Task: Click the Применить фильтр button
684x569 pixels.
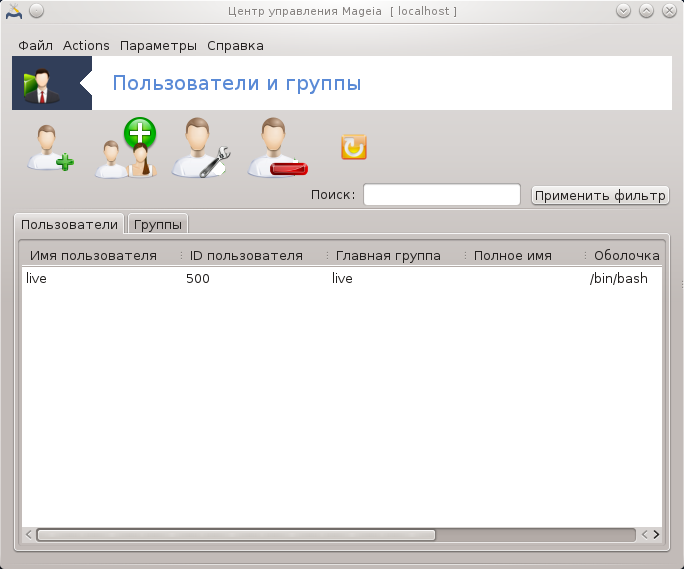Action: pyautogui.click(x=600, y=195)
